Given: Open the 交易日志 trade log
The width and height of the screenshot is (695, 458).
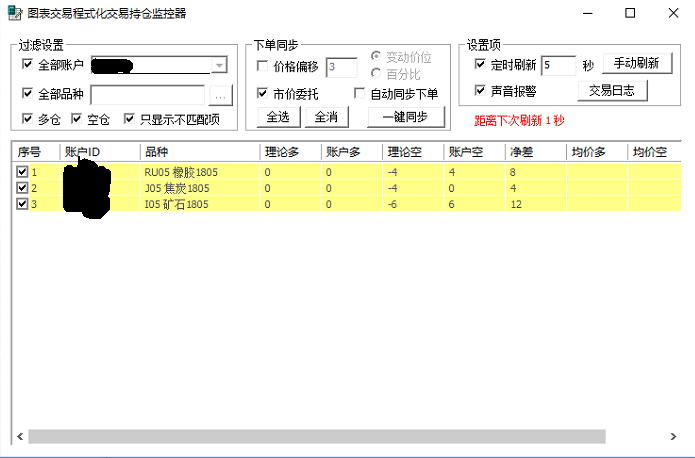Looking at the screenshot, I should click(x=612, y=91).
